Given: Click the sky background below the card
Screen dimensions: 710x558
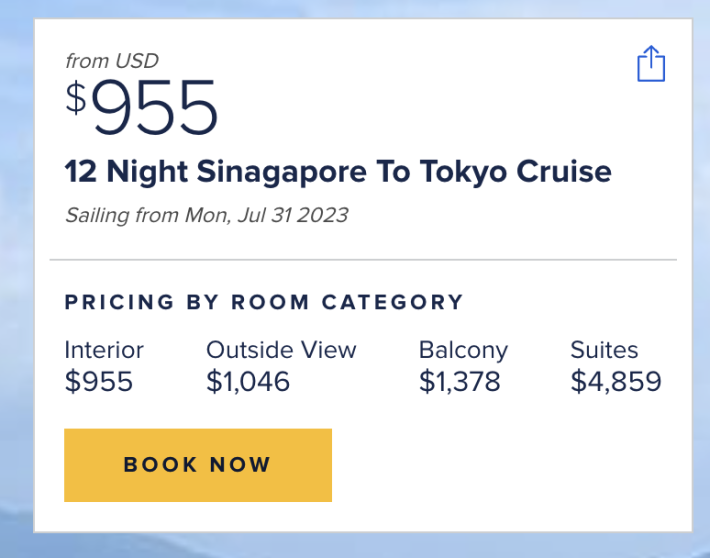Looking at the screenshot, I should tap(400, 546).
